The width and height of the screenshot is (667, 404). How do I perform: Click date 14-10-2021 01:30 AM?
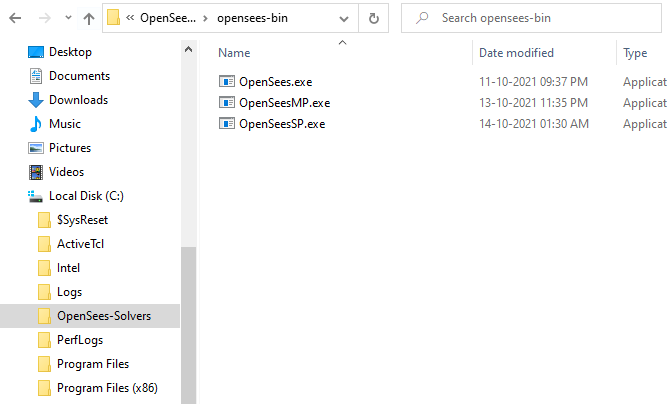534,124
